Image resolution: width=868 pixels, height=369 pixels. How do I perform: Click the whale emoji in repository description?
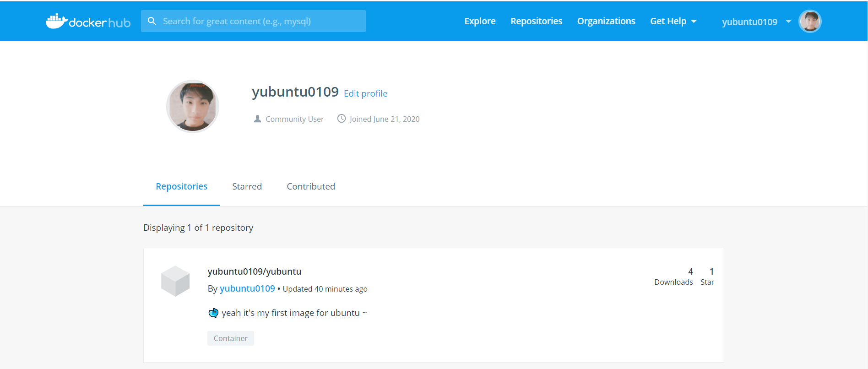[x=213, y=313]
